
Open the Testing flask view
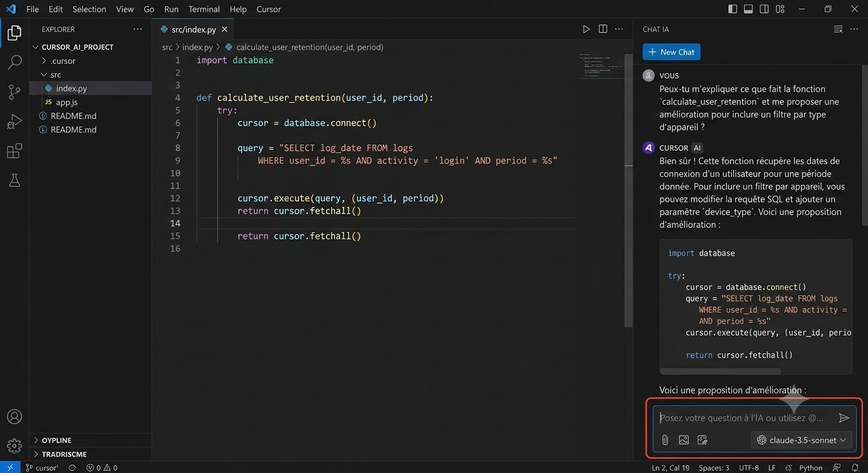tap(14, 180)
